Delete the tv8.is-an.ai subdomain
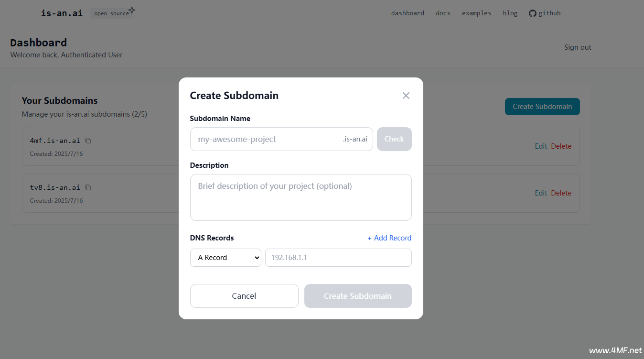 (561, 193)
